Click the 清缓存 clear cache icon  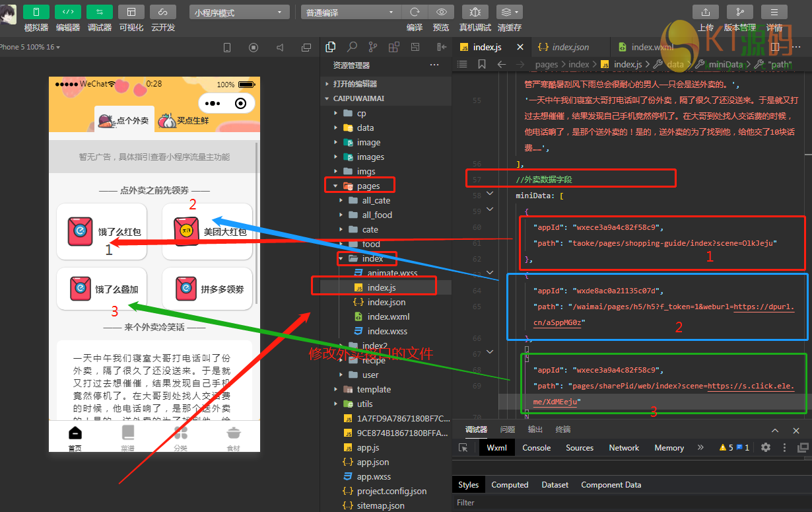pos(509,12)
